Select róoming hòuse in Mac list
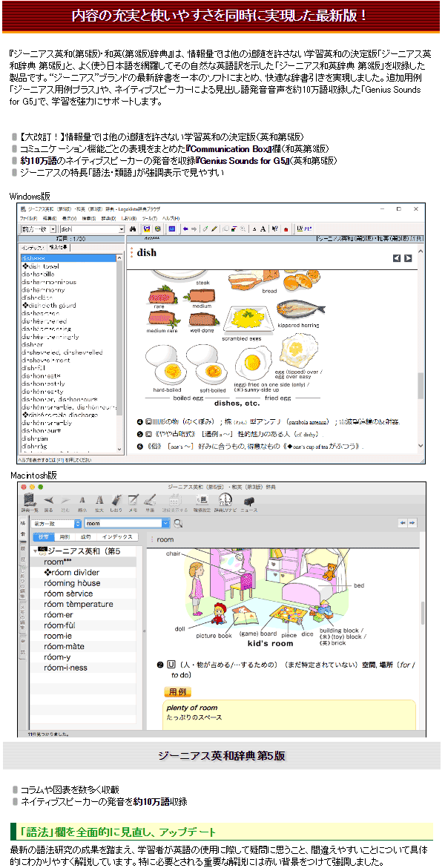This screenshot has width=445, height=868. pos(72,583)
